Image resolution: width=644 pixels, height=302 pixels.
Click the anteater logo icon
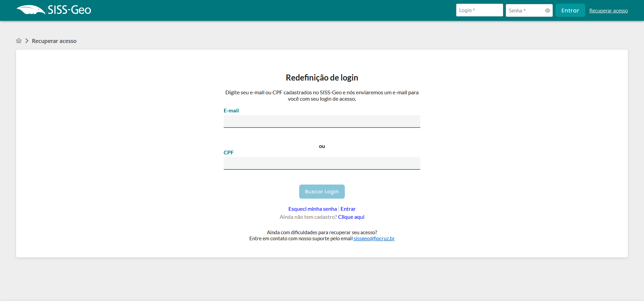coord(31,10)
